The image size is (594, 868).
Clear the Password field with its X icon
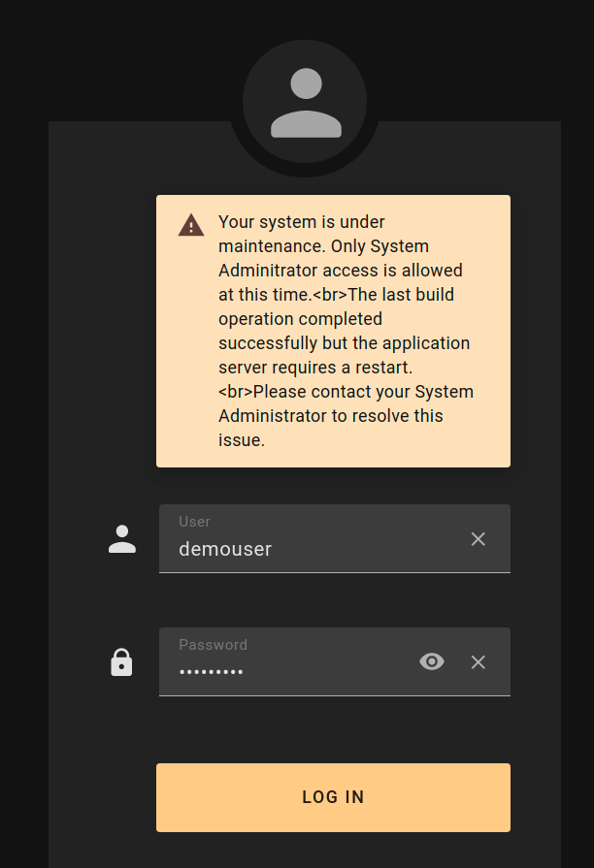[478, 662]
